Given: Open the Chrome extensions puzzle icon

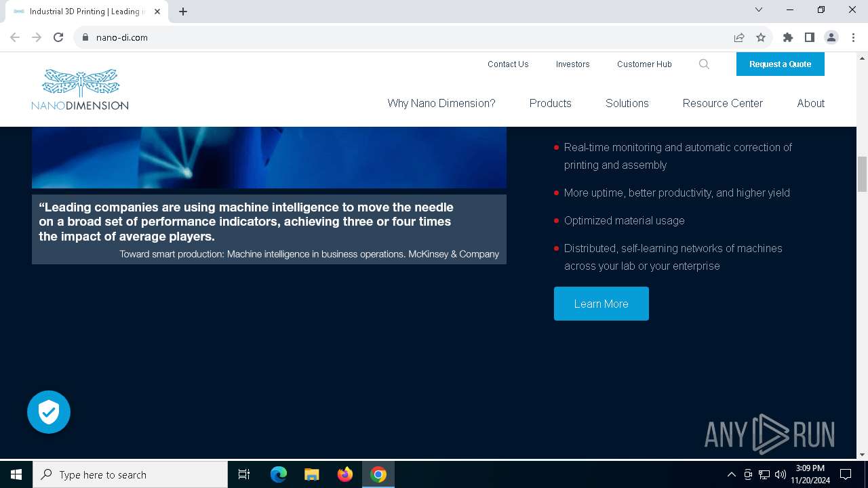Looking at the screenshot, I should [788, 37].
